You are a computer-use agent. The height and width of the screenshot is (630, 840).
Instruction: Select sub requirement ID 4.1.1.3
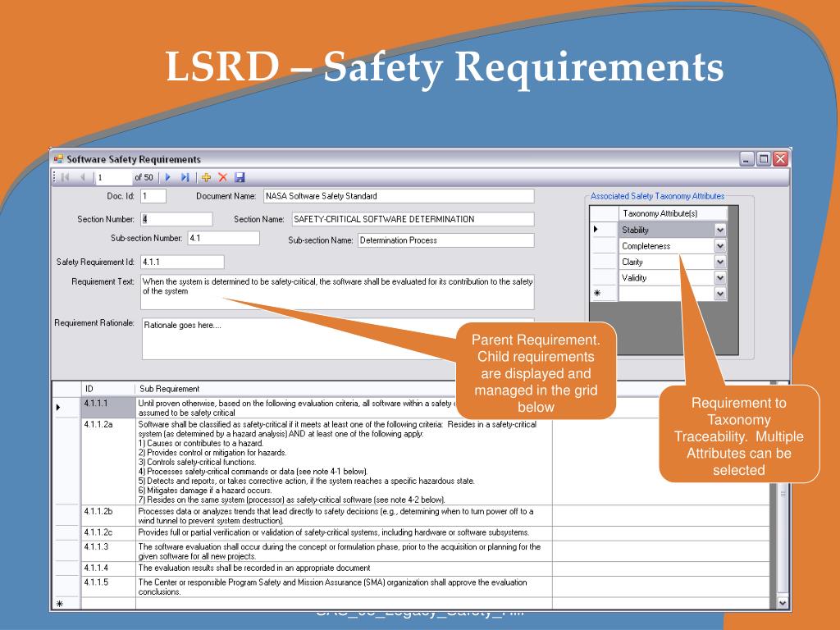coord(108,551)
